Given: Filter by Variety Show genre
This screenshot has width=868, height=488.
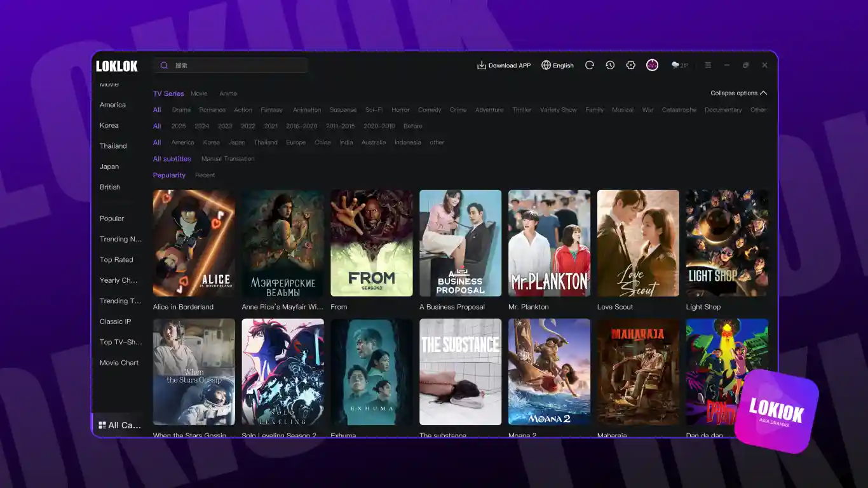Looking at the screenshot, I should pos(559,110).
